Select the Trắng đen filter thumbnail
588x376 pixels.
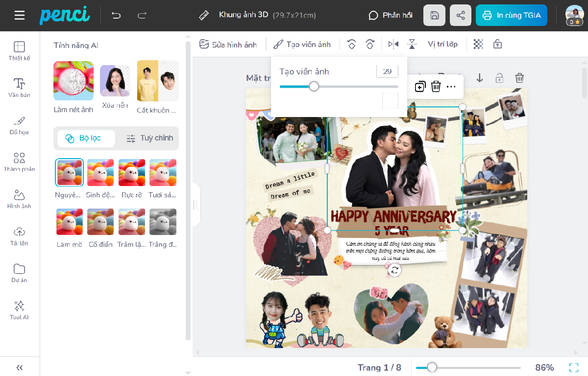coord(163,222)
